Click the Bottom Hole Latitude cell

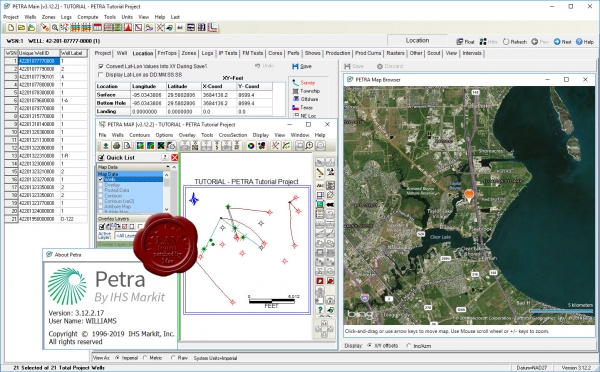(184, 103)
